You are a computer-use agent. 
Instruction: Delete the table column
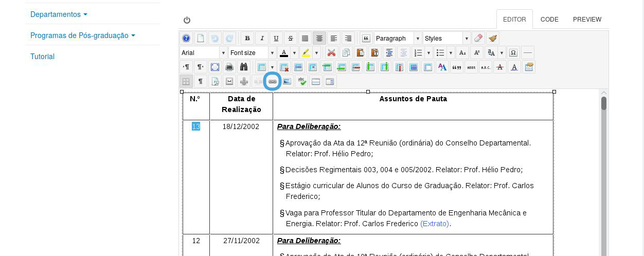(x=399, y=67)
